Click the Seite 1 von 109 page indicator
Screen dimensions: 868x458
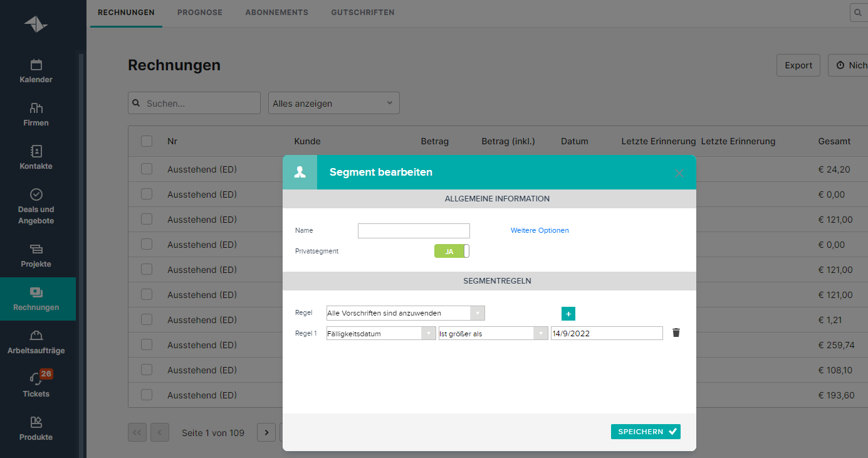click(213, 432)
